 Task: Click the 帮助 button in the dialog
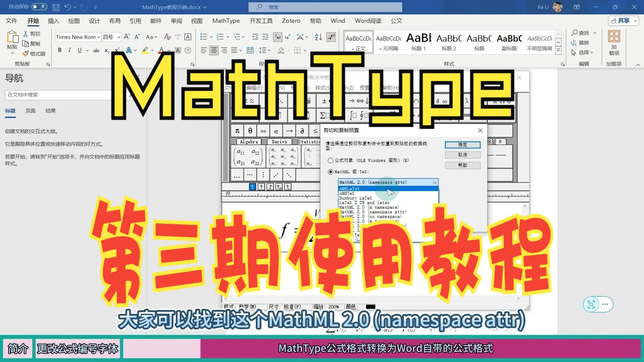463,165
